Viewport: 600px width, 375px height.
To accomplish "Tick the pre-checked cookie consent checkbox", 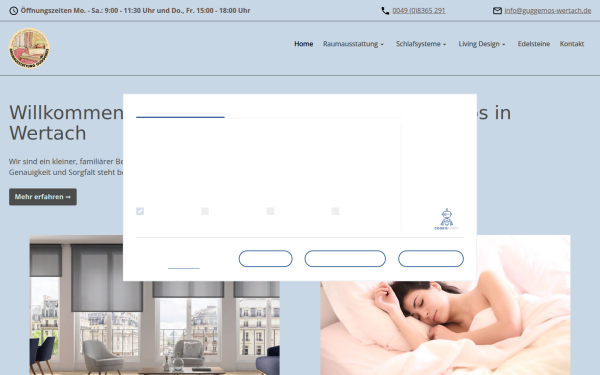I will pyautogui.click(x=140, y=211).
